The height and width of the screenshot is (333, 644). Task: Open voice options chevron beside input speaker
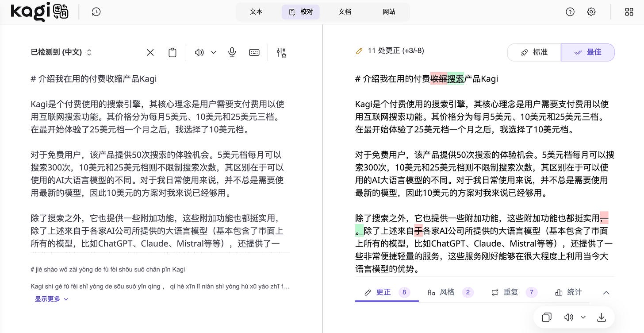(x=214, y=52)
